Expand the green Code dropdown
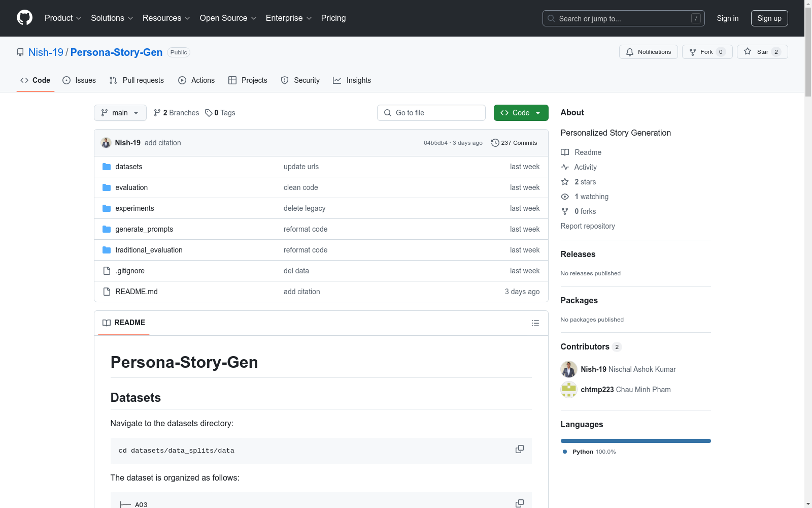 tap(521, 113)
